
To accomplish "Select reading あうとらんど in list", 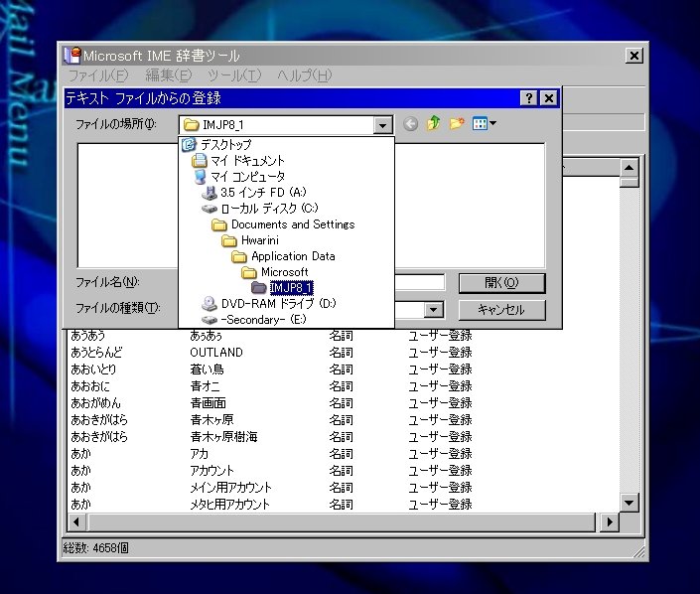I will [x=96, y=353].
